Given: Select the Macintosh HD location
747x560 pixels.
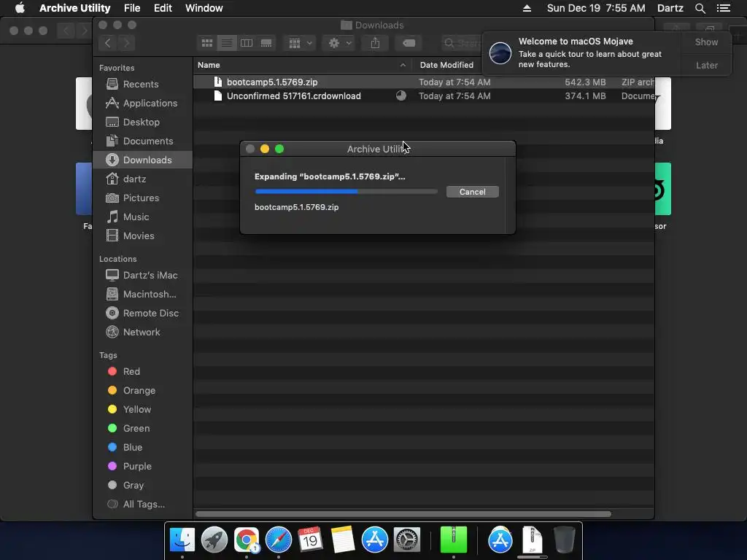Looking at the screenshot, I should 142,295.
